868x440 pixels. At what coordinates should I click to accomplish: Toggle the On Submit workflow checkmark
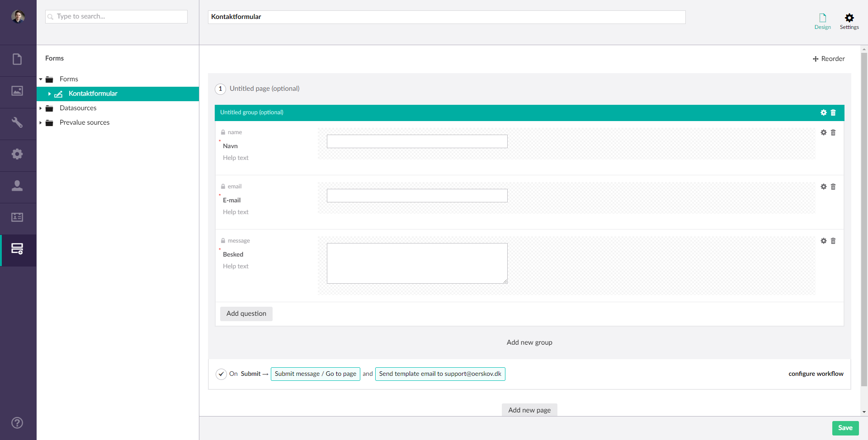(221, 374)
